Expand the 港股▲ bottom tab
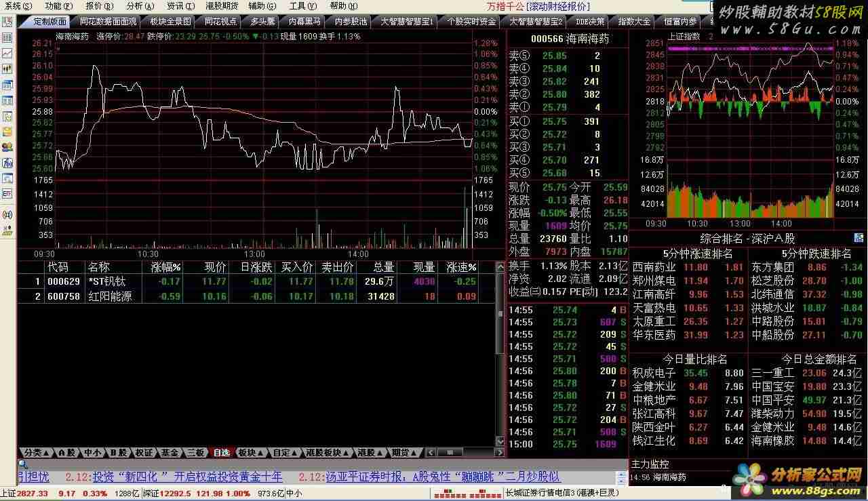 (x=371, y=452)
